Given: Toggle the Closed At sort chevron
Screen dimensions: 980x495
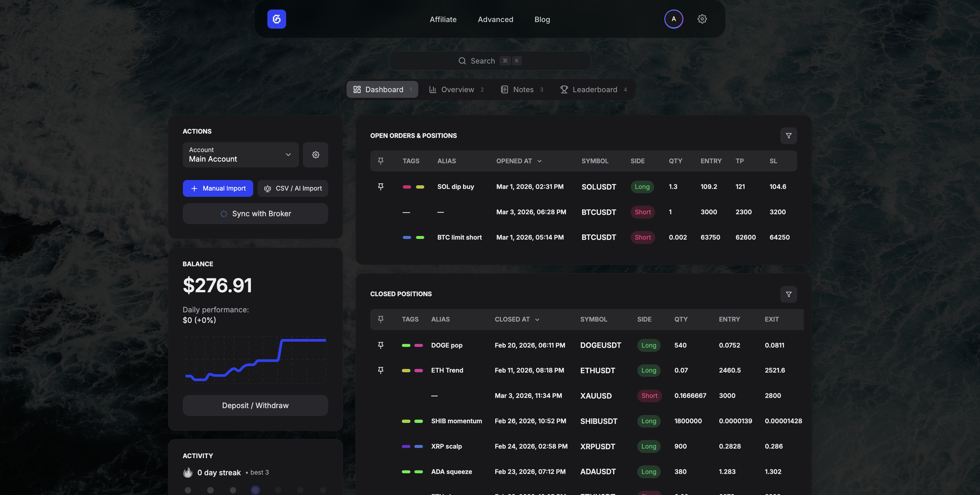Looking at the screenshot, I should pyautogui.click(x=538, y=320).
